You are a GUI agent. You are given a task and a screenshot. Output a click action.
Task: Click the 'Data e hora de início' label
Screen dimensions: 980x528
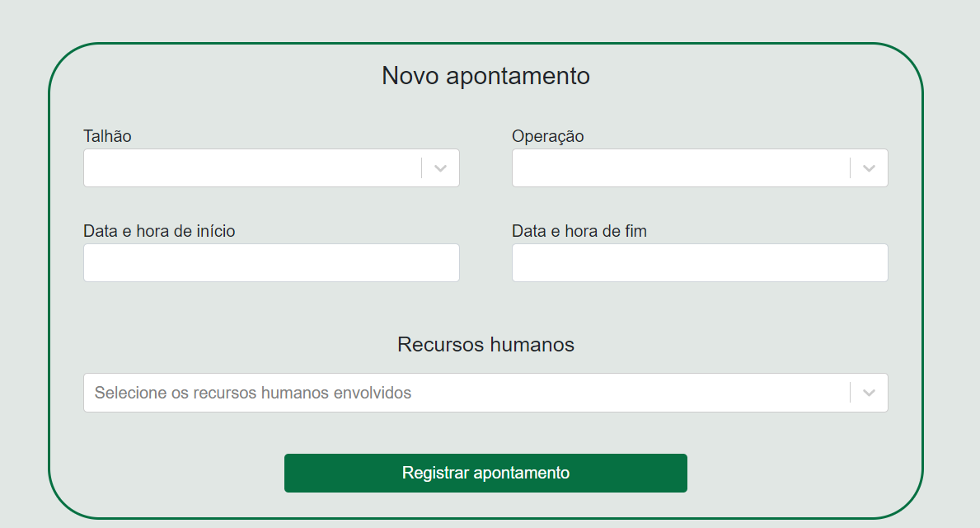tap(159, 231)
